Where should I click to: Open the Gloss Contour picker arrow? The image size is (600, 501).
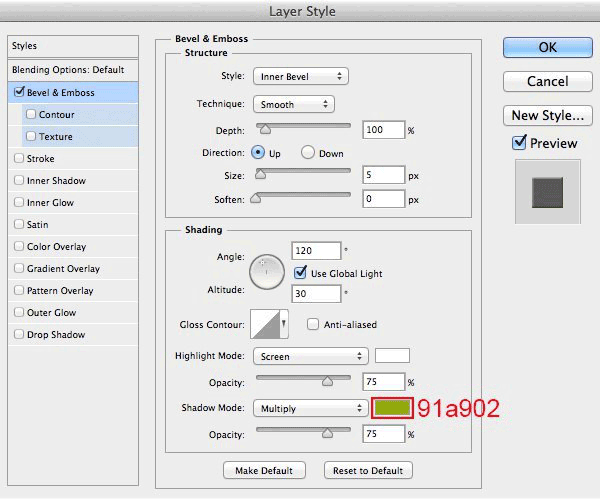tap(284, 324)
